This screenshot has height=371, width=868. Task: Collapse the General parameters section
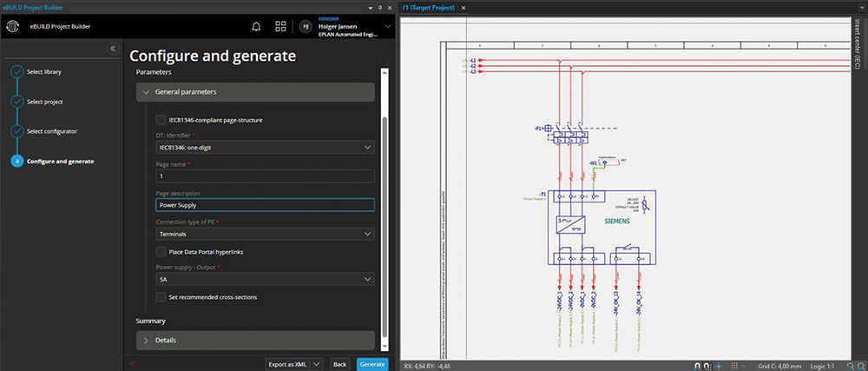tap(255, 92)
